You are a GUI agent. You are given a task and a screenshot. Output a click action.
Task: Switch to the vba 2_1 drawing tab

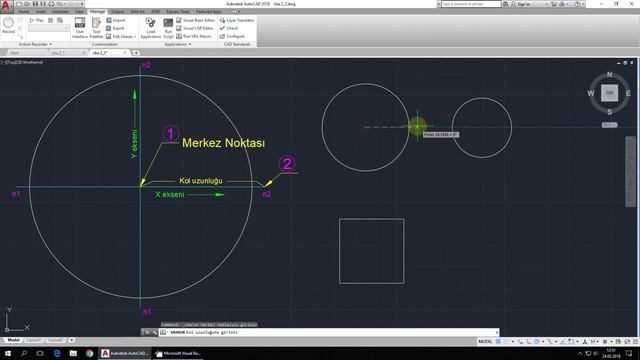(x=58, y=53)
